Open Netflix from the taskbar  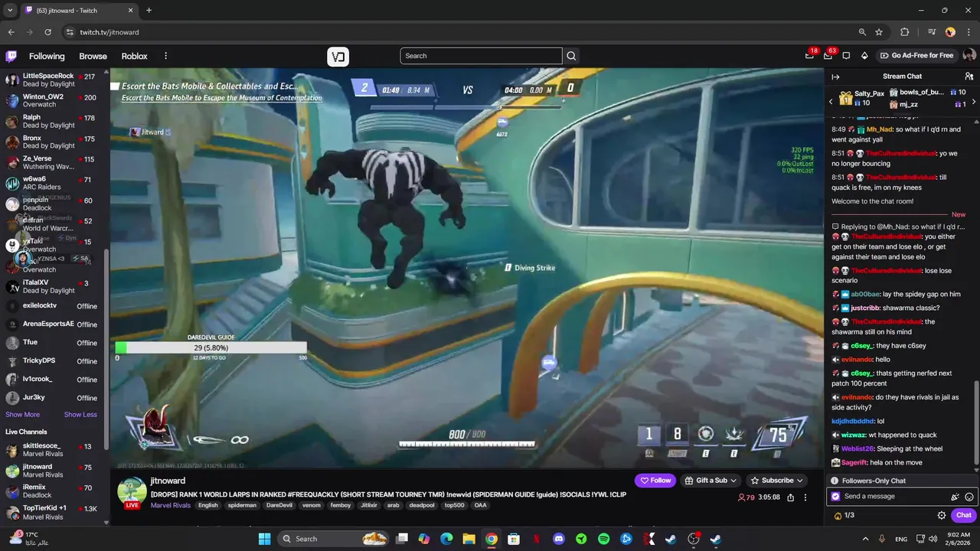click(x=536, y=539)
